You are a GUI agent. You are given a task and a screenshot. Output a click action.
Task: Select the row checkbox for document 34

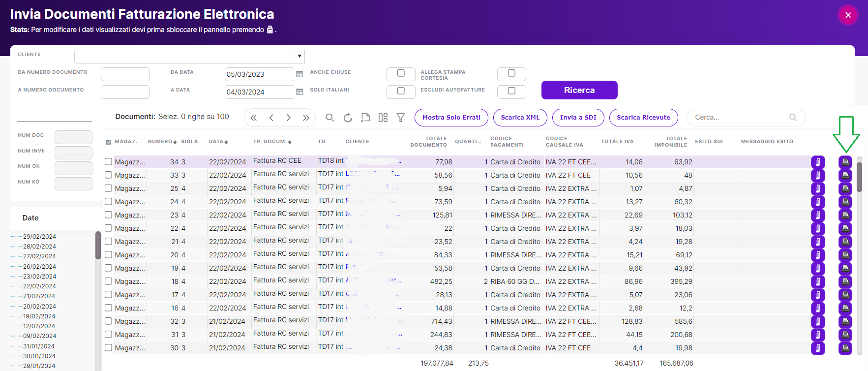tap(108, 161)
